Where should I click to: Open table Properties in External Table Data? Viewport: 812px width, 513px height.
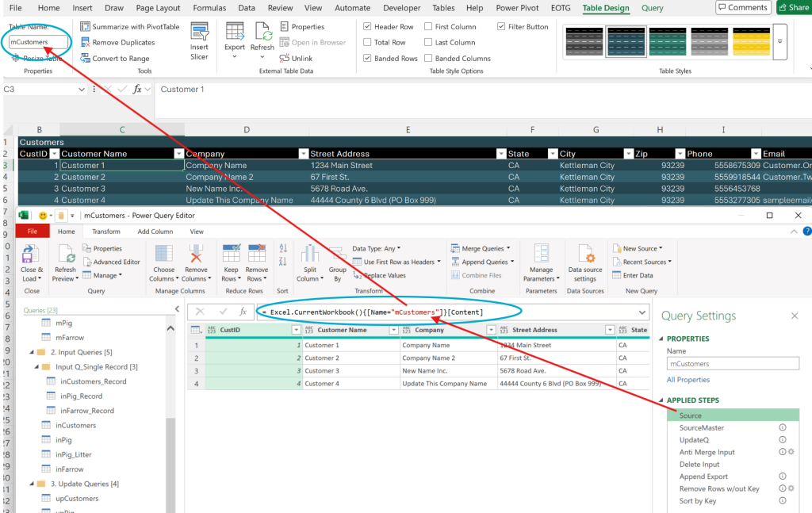pyautogui.click(x=302, y=26)
